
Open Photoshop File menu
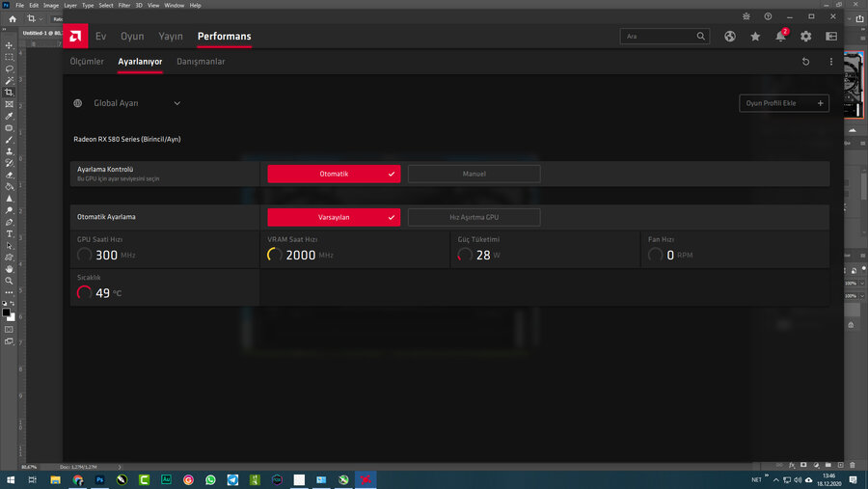pyautogui.click(x=19, y=5)
